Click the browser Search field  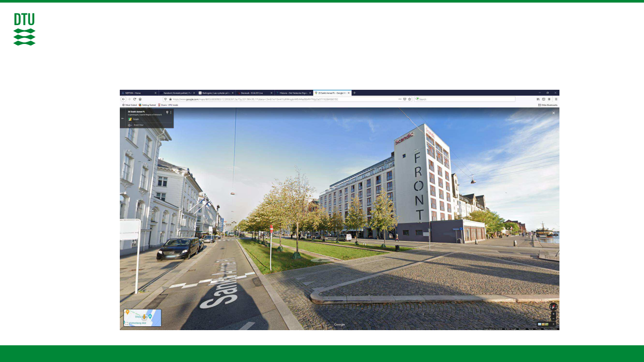pos(464,99)
